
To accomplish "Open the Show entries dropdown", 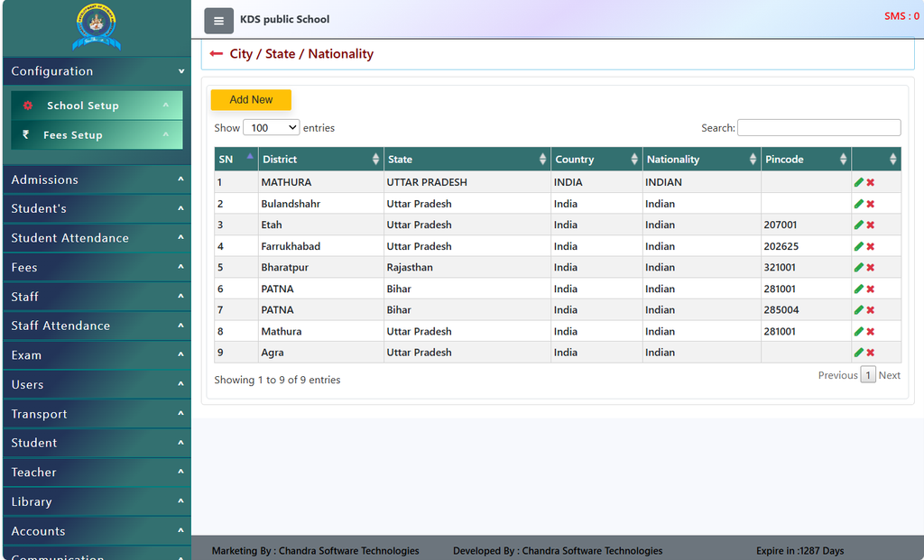I will tap(271, 128).
